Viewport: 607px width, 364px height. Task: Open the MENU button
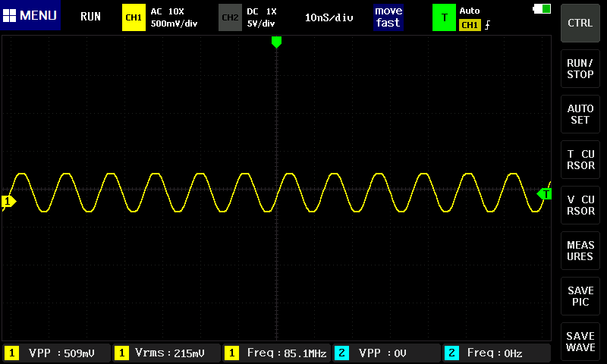[30, 16]
